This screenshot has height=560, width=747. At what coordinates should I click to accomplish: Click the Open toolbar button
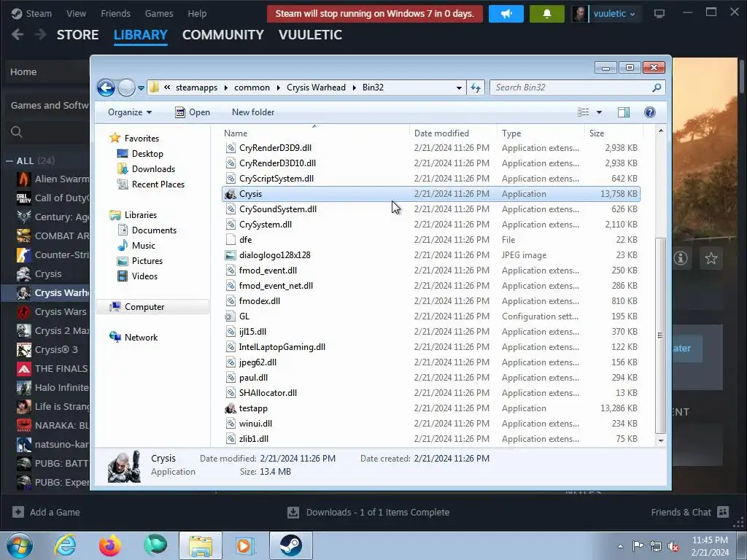click(x=193, y=112)
